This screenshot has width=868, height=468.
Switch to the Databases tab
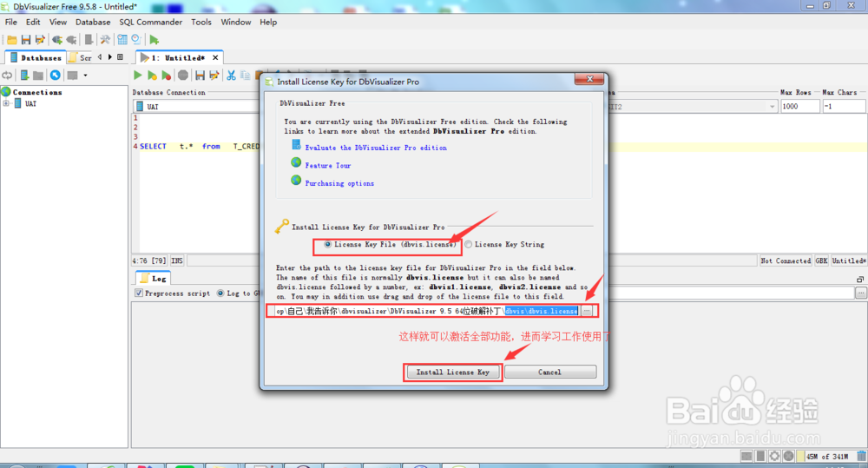click(36, 57)
